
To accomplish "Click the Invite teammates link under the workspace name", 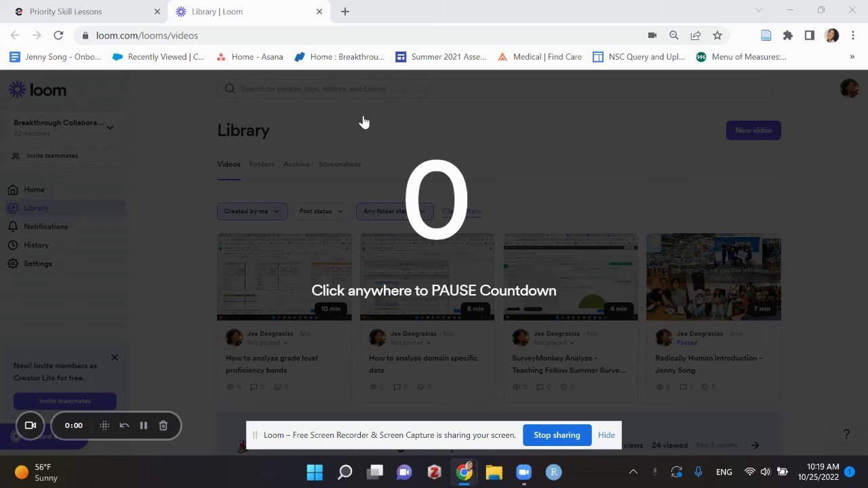I will click(x=52, y=156).
